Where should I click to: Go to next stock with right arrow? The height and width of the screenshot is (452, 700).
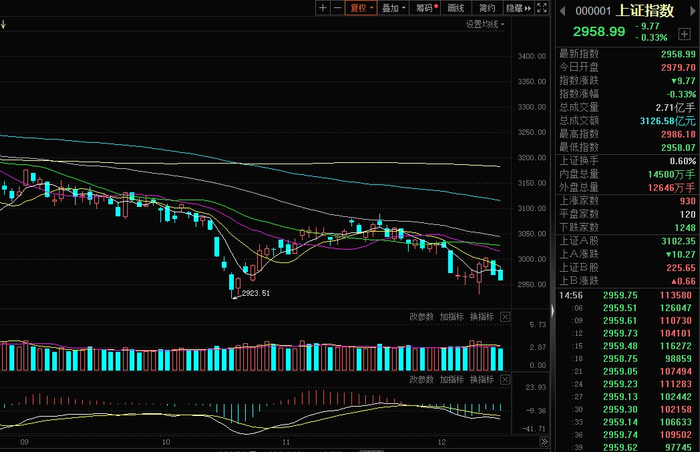(693, 11)
